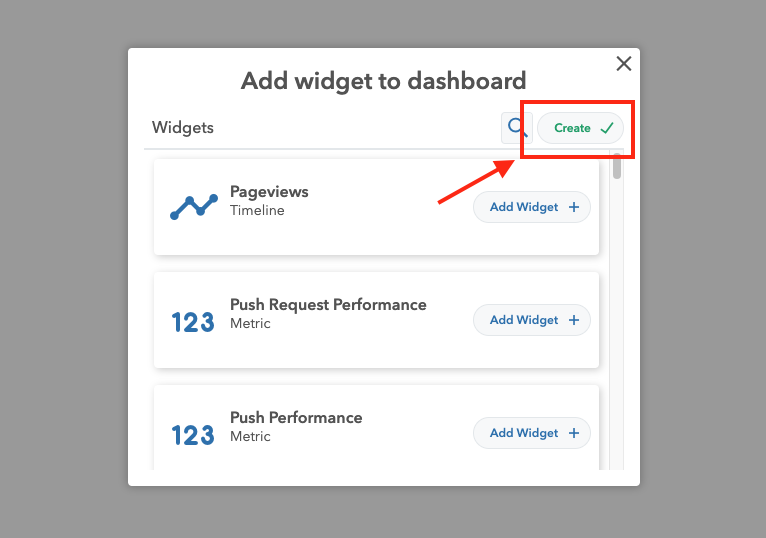Add the Push Request Performance widget
This screenshot has width=766, height=538.
click(532, 320)
